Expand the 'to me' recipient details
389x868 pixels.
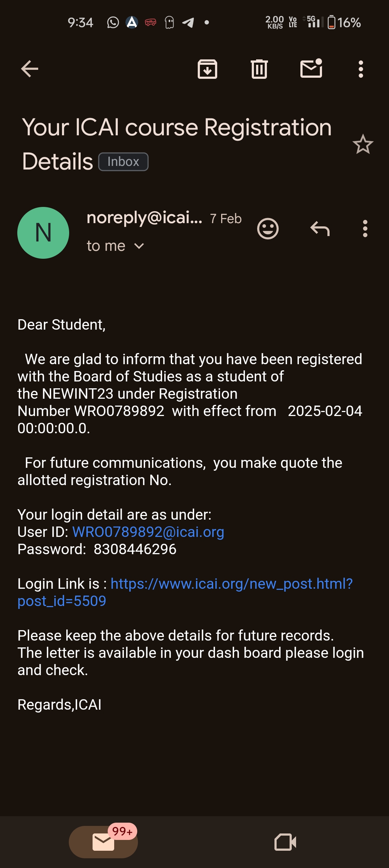coord(115,246)
